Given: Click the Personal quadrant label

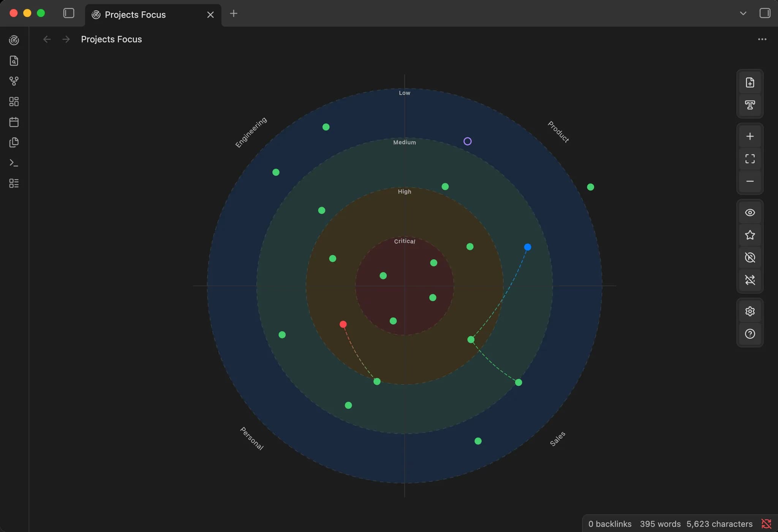Looking at the screenshot, I should (x=252, y=439).
